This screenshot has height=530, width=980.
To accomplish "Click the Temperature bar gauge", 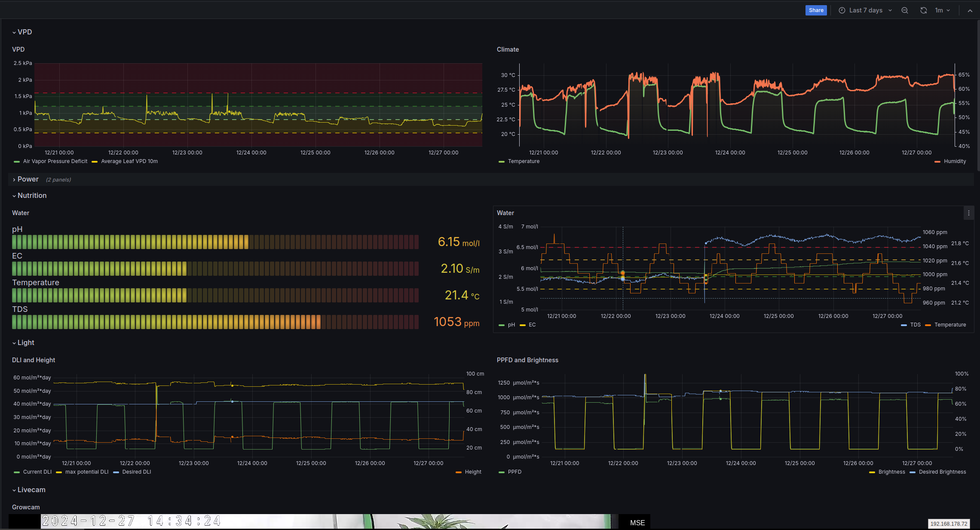I will click(215, 295).
